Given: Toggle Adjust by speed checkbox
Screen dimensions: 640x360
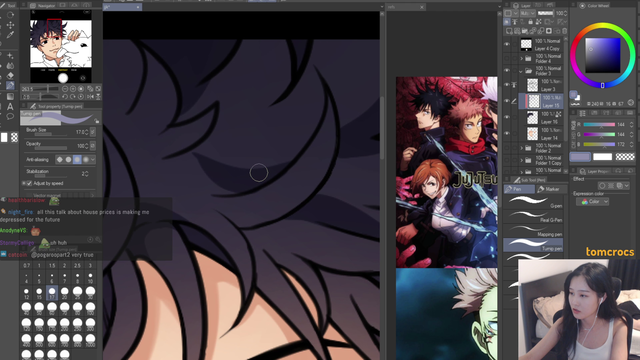Looking at the screenshot, I should [x=29, y=184].
